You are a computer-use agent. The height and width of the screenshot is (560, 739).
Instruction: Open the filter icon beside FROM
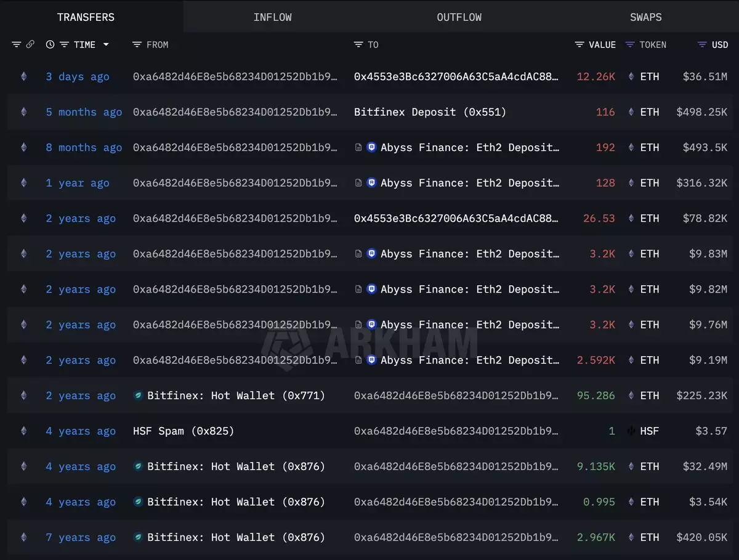pyautogui.click(x=137, y=45)
